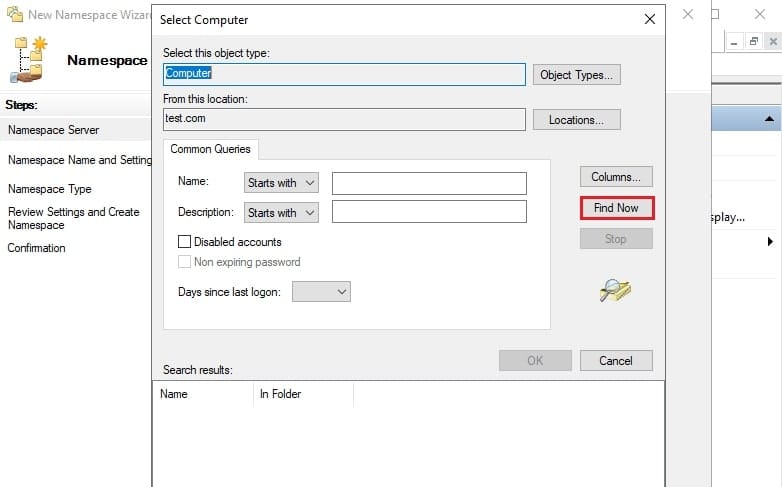Click the object type field containing Computer
This screenshot has height=487, width=782.
click(344, 74)
